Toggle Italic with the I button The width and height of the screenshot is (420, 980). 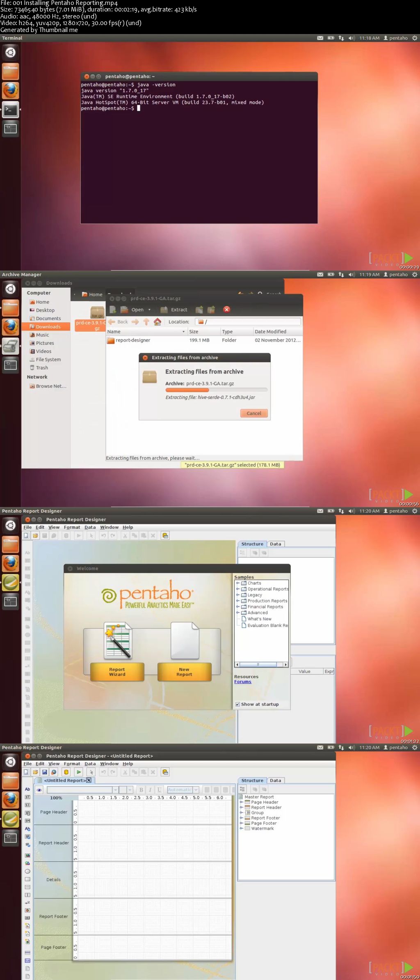click(x=150, y=790)
